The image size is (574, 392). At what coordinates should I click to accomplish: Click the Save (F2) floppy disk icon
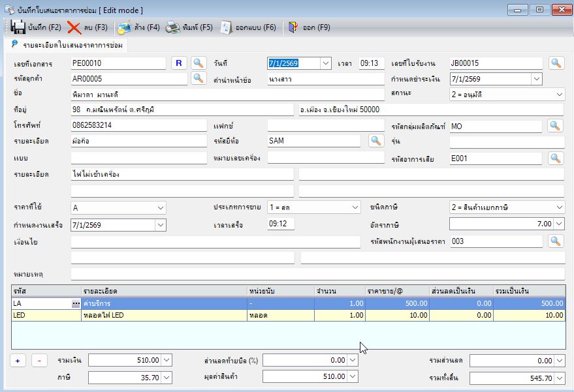[18, 27]
